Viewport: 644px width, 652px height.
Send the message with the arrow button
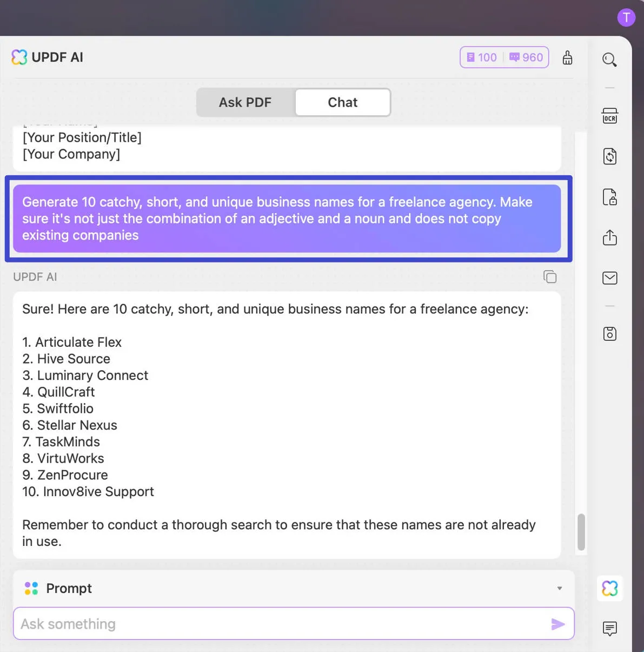coord(558,624)
